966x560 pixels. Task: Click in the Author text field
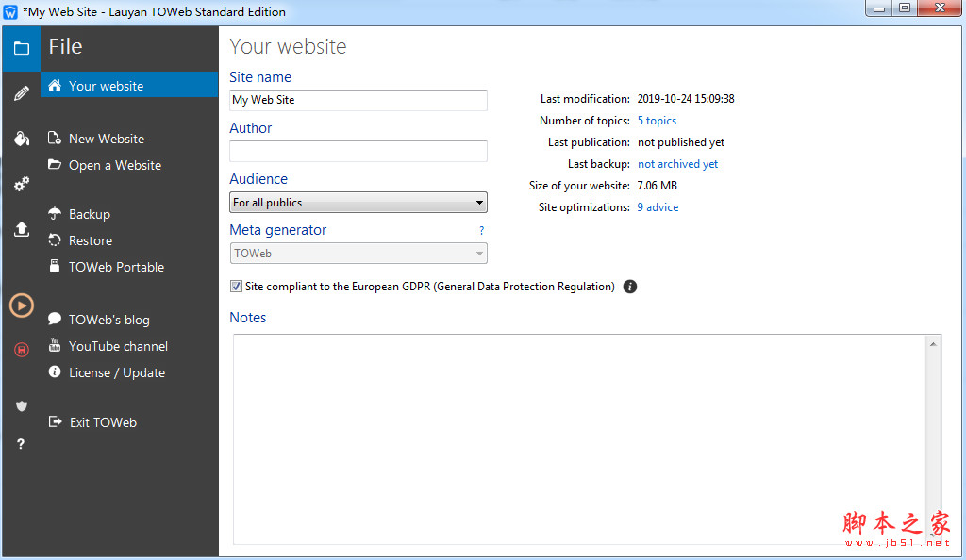tap(358, 151)
